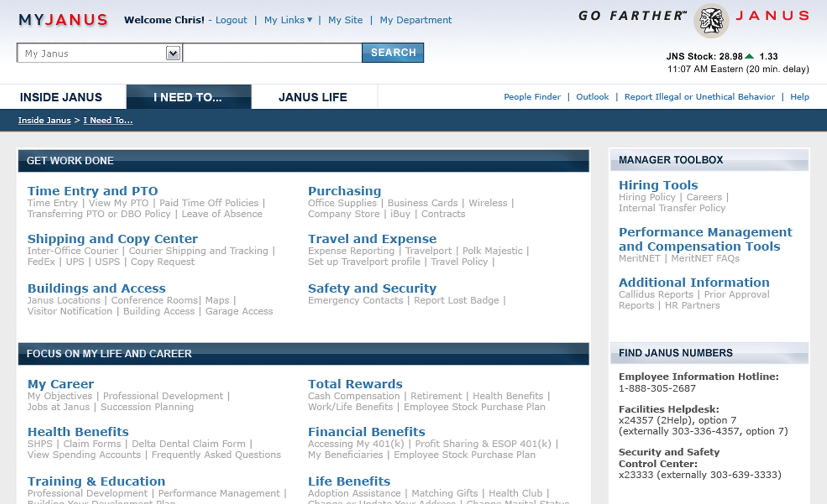Click the MyJanus logo
The height and width of the screenshot is (504, 827).
pyautogui.click(x=63, y=20)
